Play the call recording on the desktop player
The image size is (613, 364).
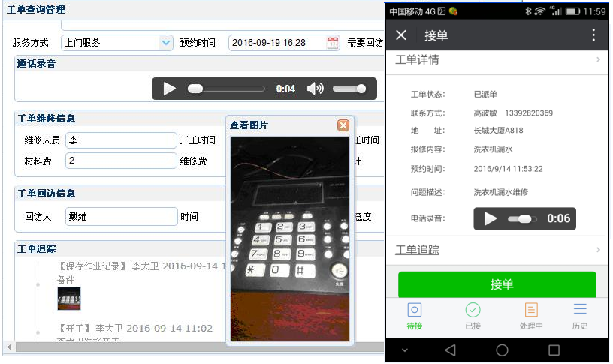click(x=170, y=89)
